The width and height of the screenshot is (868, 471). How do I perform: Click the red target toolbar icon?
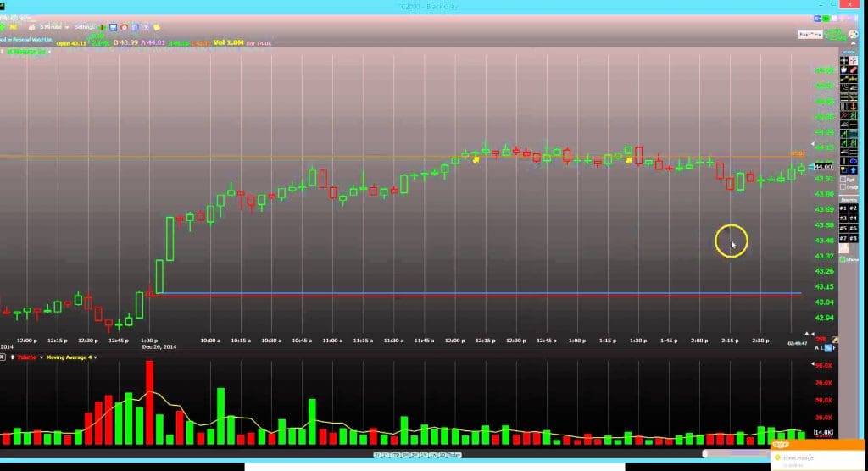124,27
